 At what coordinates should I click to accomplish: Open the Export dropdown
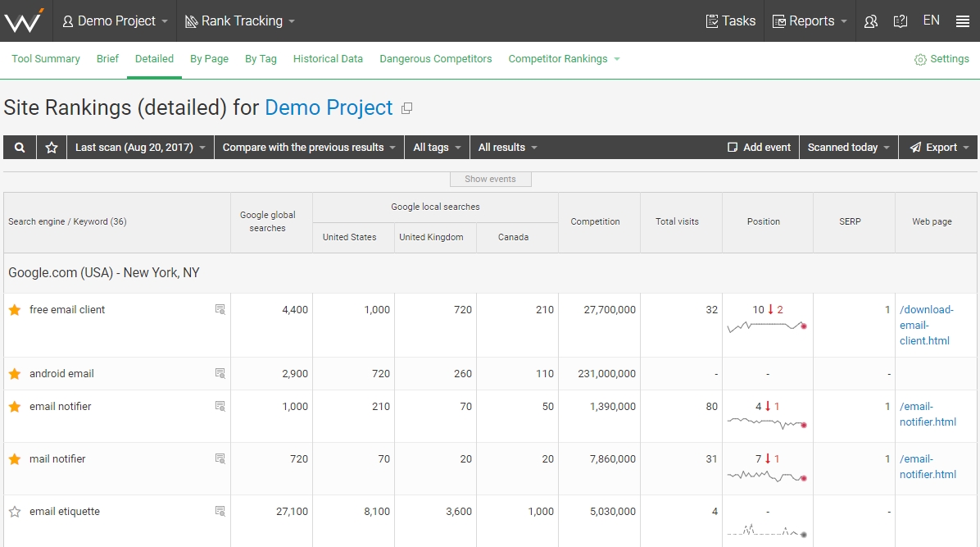point(938,147)
